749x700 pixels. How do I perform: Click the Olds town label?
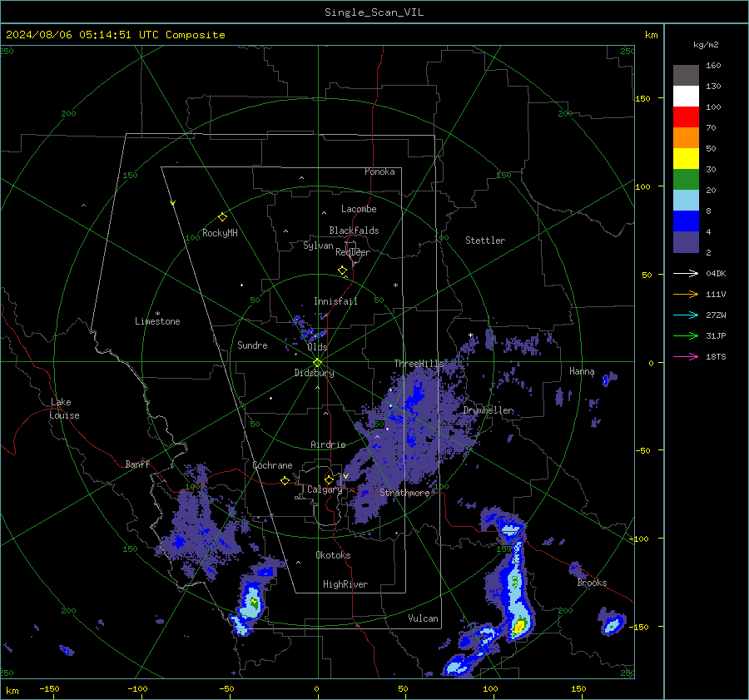pos(317,347)
